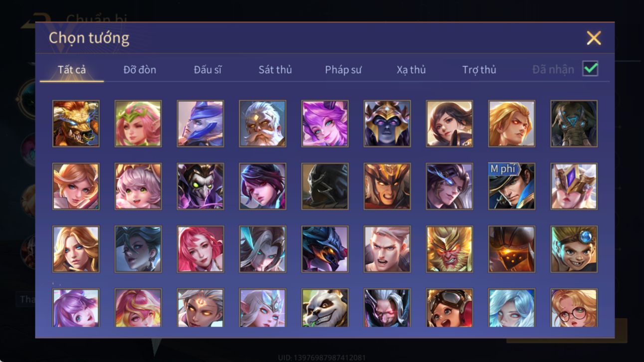Open the 'Đấu sĩ' category tab
644x362 pixels.
coord(208,70)
